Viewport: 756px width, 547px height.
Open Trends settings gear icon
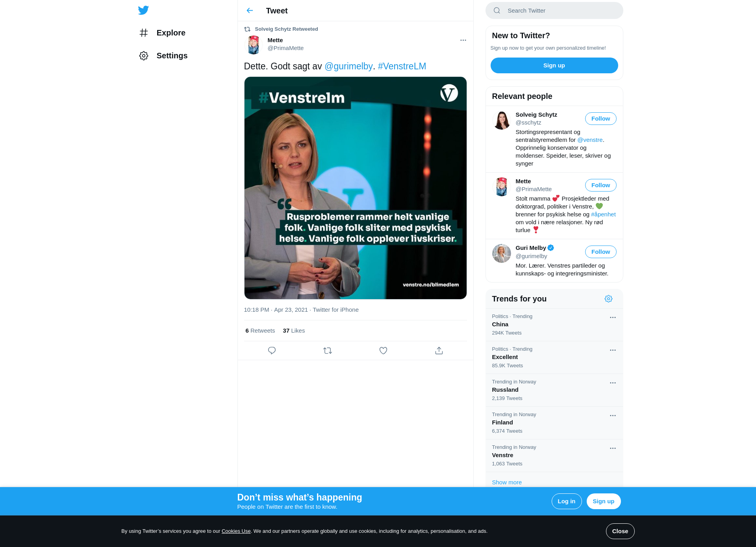(608, 299)
